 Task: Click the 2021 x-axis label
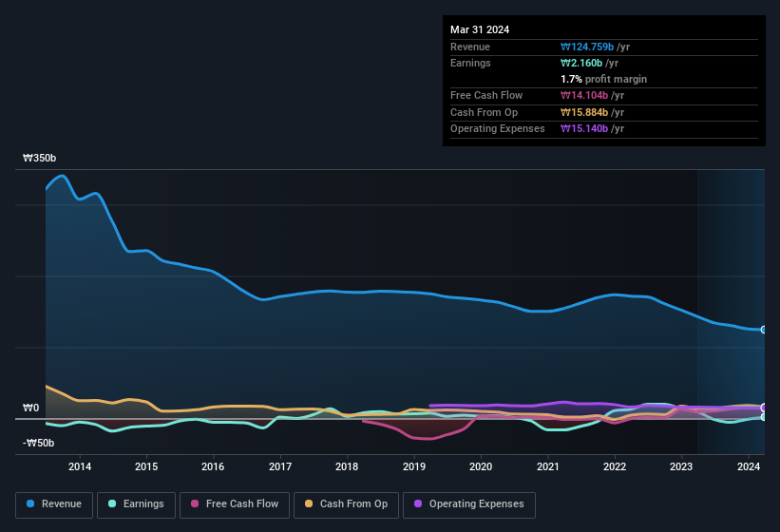tap(547, 466)
